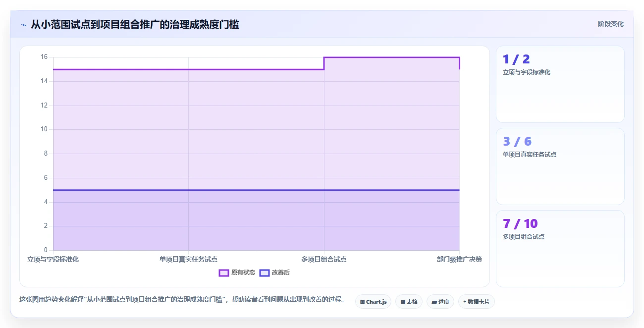The image size is (644, 328).
Task: Click y-axis value 16
Action: pos(44,57)
